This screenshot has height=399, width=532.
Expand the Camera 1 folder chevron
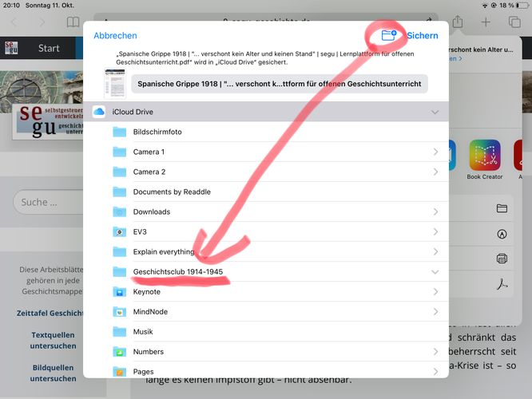(435, 152)
